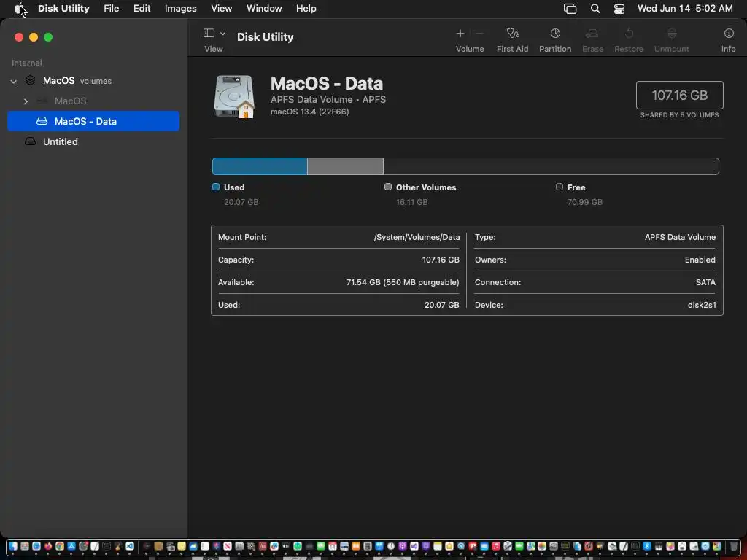
Task: Open the Edit menu
Action: click(142, 8)
